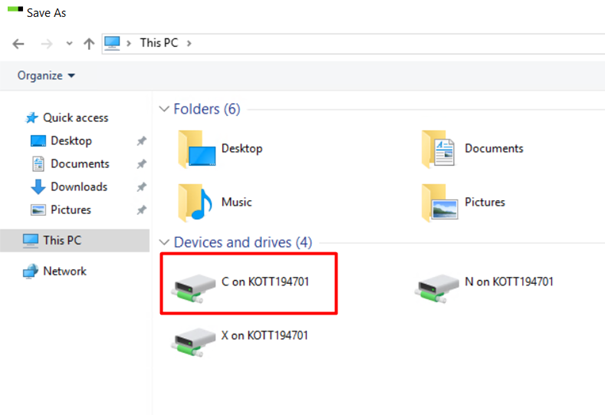Screen dimensions: 605x415
Task: Click the pin icon beside sidebar Downloads
Action: point(142,187)
